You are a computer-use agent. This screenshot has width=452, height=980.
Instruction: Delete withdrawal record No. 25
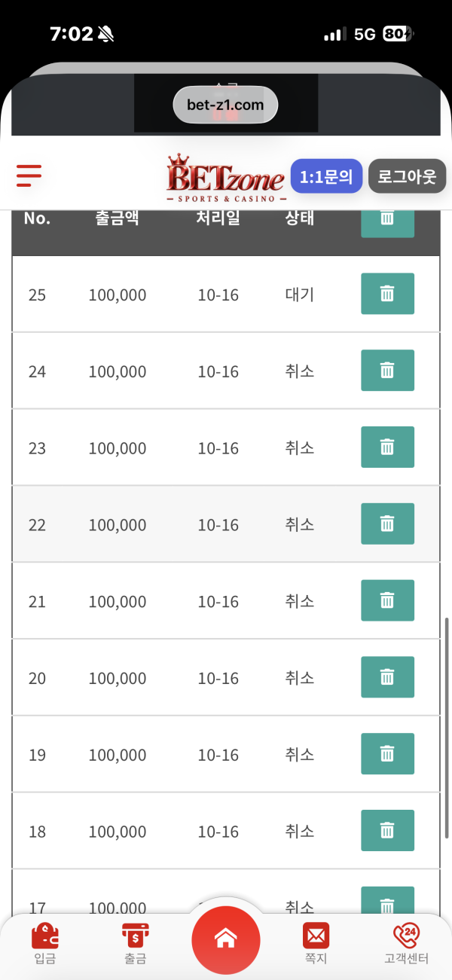[387, 294]
